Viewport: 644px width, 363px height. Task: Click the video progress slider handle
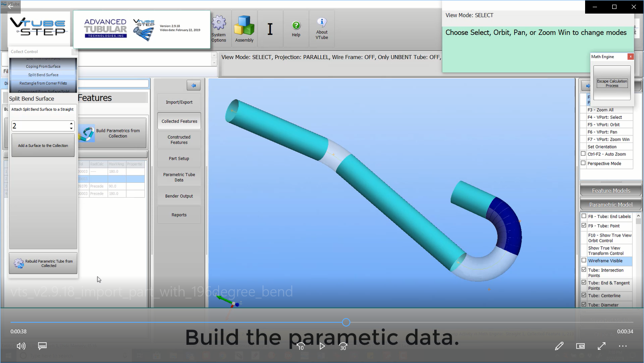coord(346,323)
